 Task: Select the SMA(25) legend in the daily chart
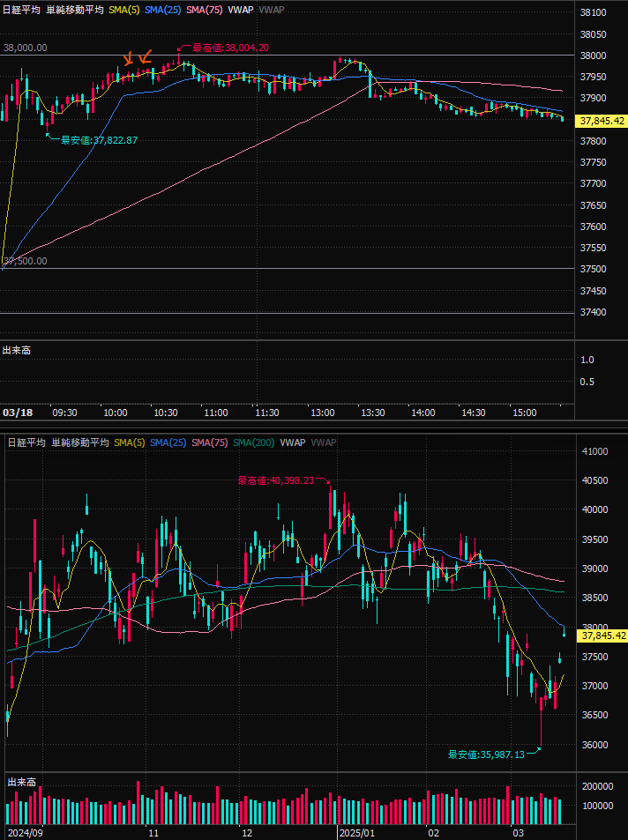pos(168,442)
